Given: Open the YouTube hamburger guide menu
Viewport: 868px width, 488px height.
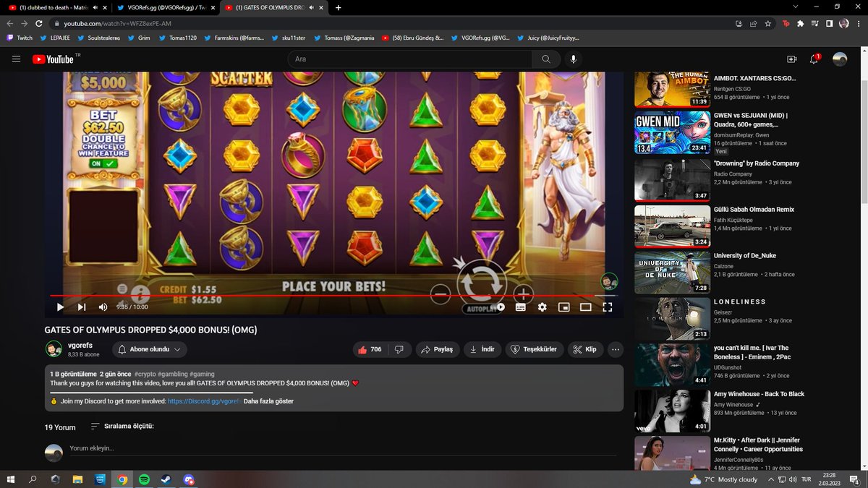Looking at the screenshot, I should click(x=17, y=59).
